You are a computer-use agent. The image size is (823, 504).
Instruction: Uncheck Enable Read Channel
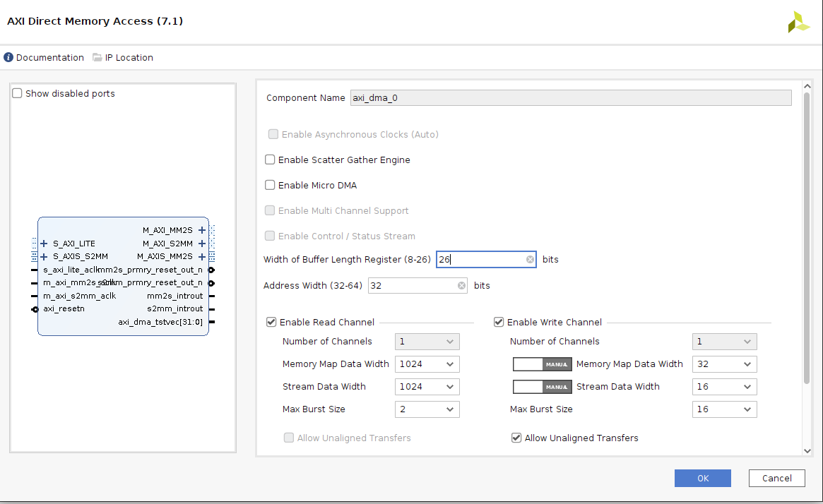tap(271, 322)
